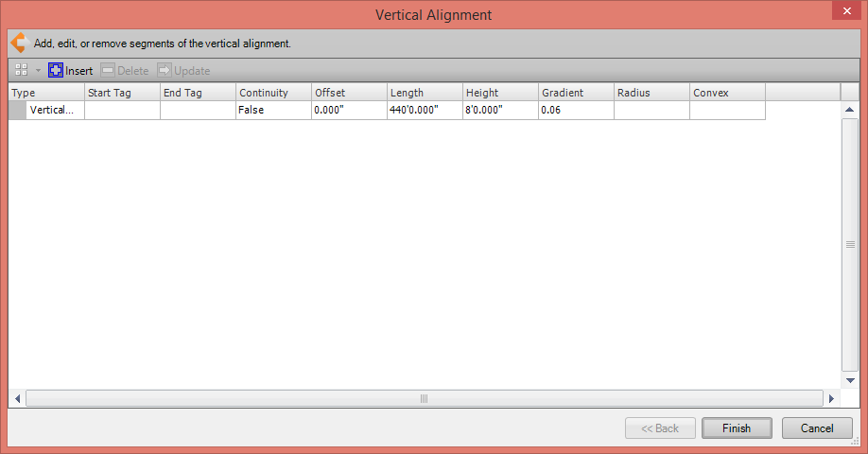The width and height of the screenshot is (868, 454).
Task: Click the vertical scrollbar thumb
Action: point(850,244)
